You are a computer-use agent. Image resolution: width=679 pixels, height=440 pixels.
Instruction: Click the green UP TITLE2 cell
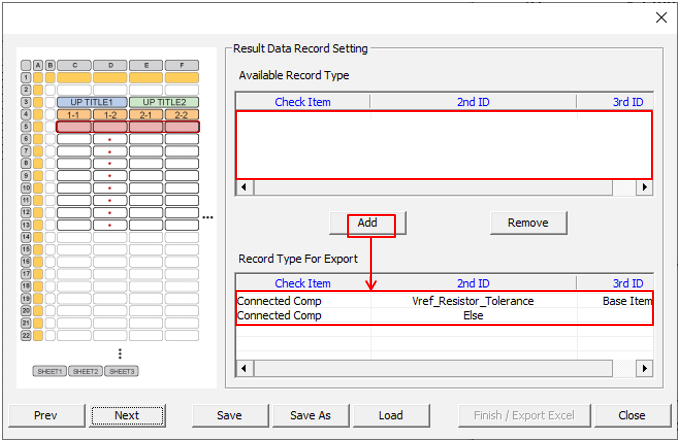pos(164,102)
